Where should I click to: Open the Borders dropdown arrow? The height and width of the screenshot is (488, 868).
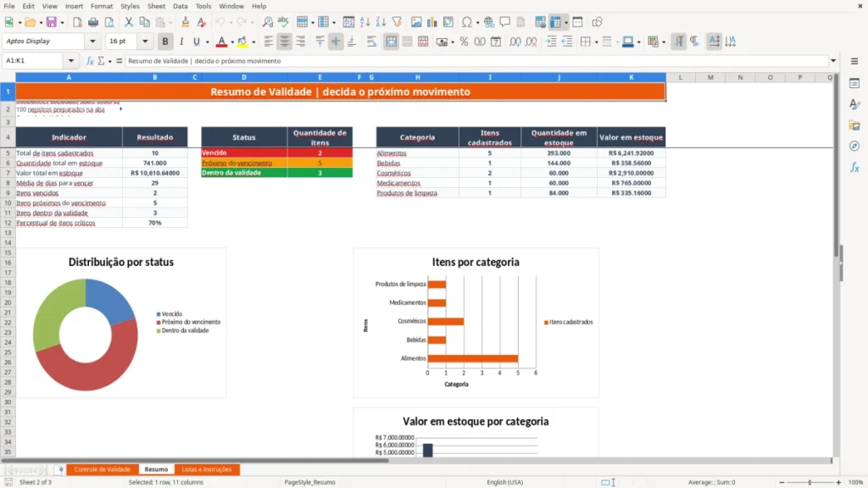pos(596,42)
